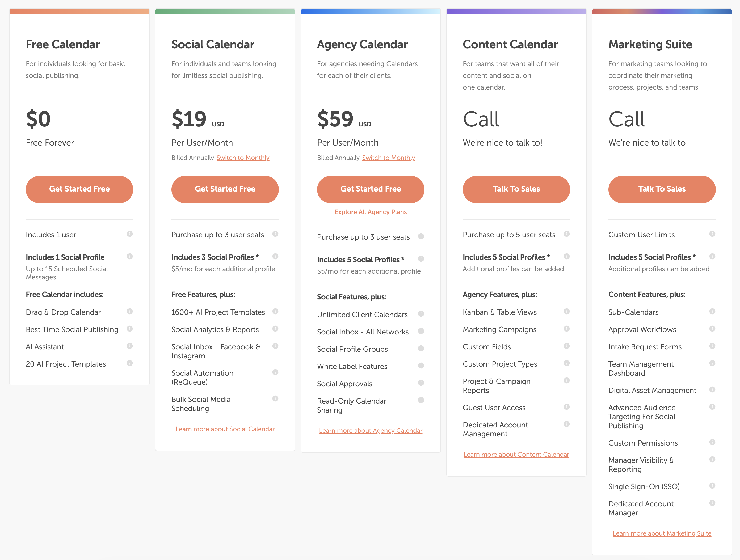Click info icon next to Custom User Limits
740x560 pixels.
[x=712, y=234]
